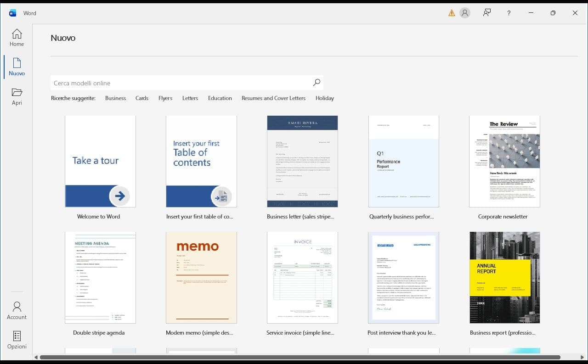Viewport: 588px width, 364px height.
Task: Click the warning triangle icon in title bar
Action: [x=452, y=13]
